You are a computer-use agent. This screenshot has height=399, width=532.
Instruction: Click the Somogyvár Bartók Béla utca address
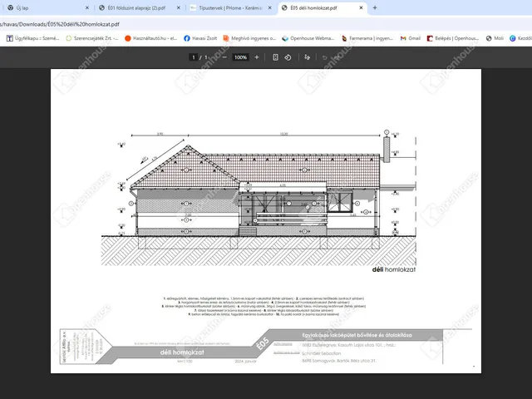point(339,361)
